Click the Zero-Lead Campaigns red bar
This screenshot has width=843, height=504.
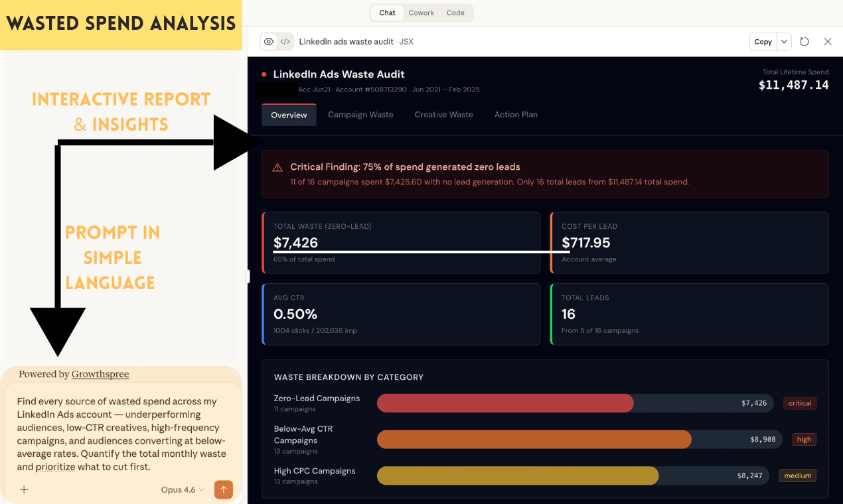click(504, 403)
